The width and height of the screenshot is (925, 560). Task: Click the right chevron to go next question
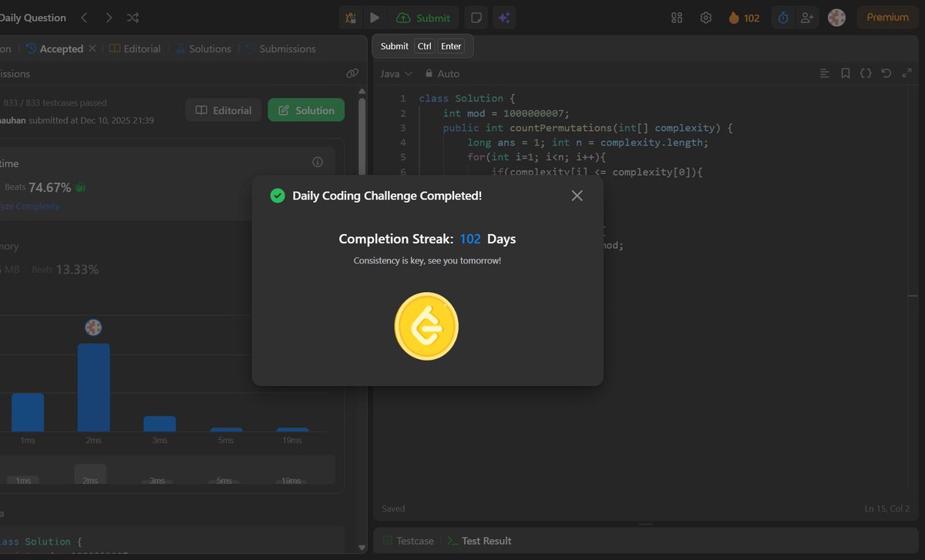pos(108,17)
